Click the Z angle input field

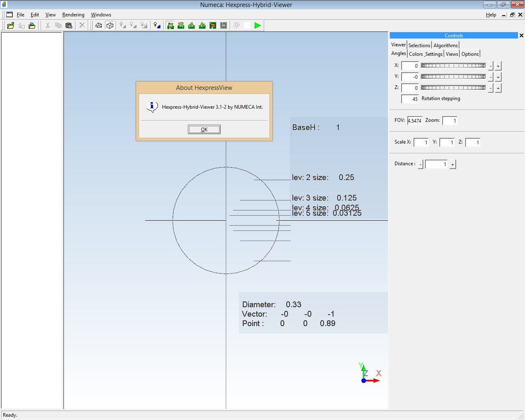pos(410,88)
